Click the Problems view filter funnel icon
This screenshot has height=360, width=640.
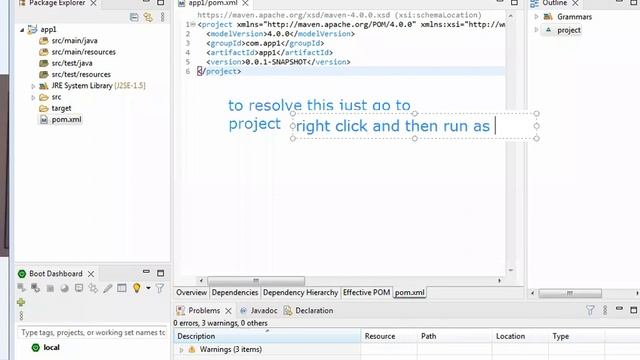[590, 311]
